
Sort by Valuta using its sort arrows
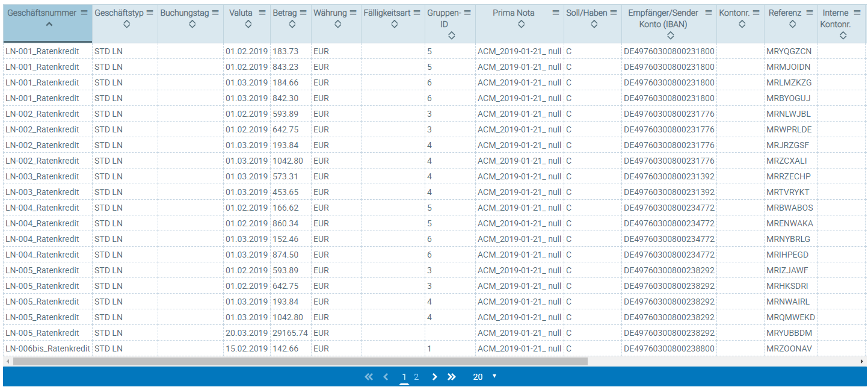coord(248,24)
